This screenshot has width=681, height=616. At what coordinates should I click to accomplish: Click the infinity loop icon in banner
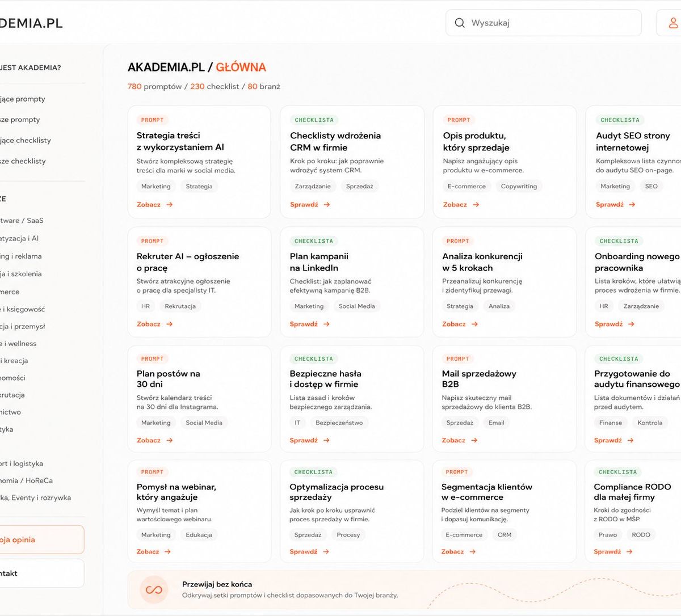pos(154,590)
